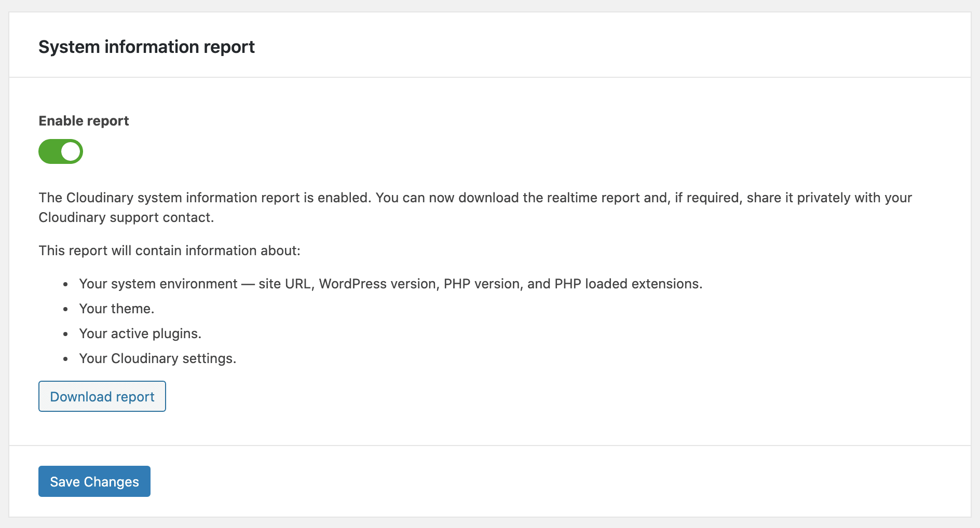The height and width of the screenshot is (528, 980).
Task: Click the system environment list item text
Action: pyautogui.click(x=391, y=284)
